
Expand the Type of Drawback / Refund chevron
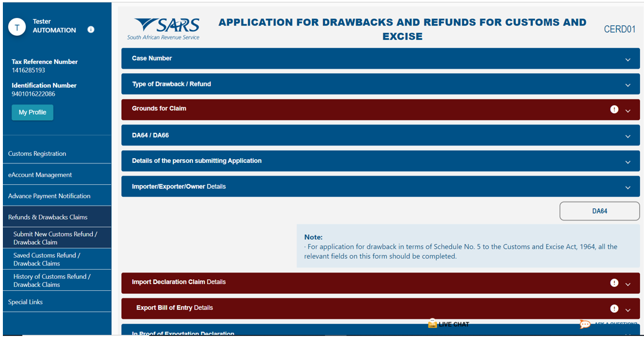pos(628,85)
